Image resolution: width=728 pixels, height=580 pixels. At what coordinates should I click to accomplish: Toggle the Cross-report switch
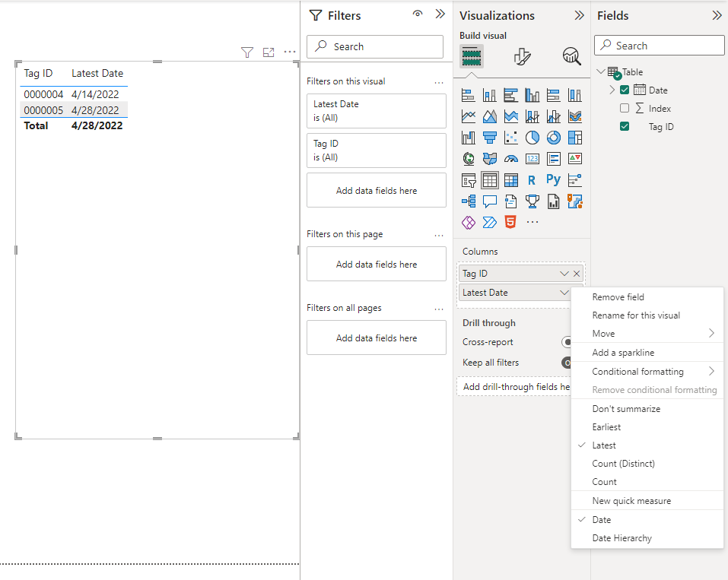[566, 342]
